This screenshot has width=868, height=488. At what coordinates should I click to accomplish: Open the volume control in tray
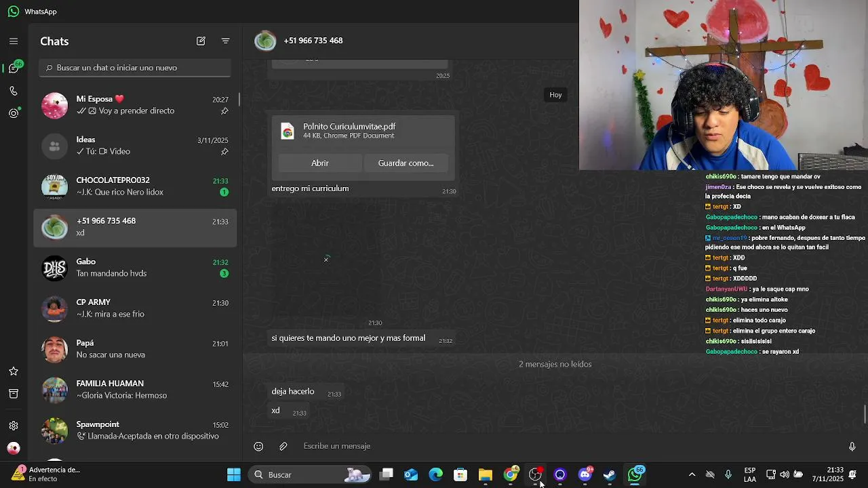(785, 475)
